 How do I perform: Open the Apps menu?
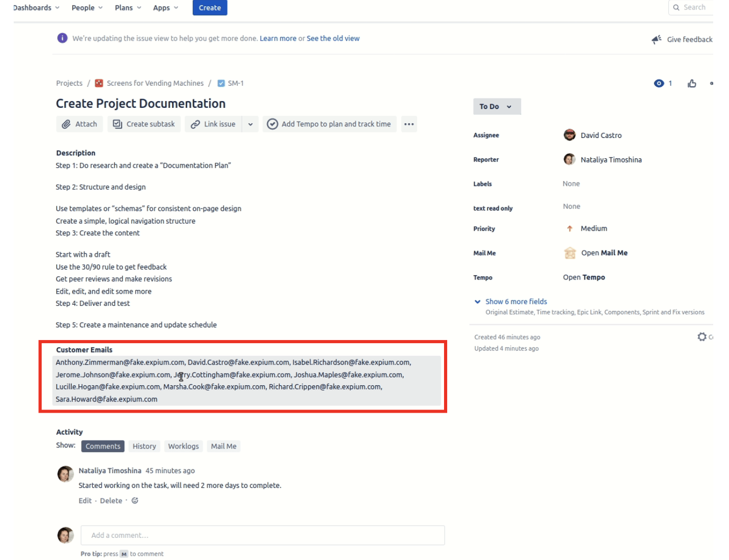click(165, 8)
